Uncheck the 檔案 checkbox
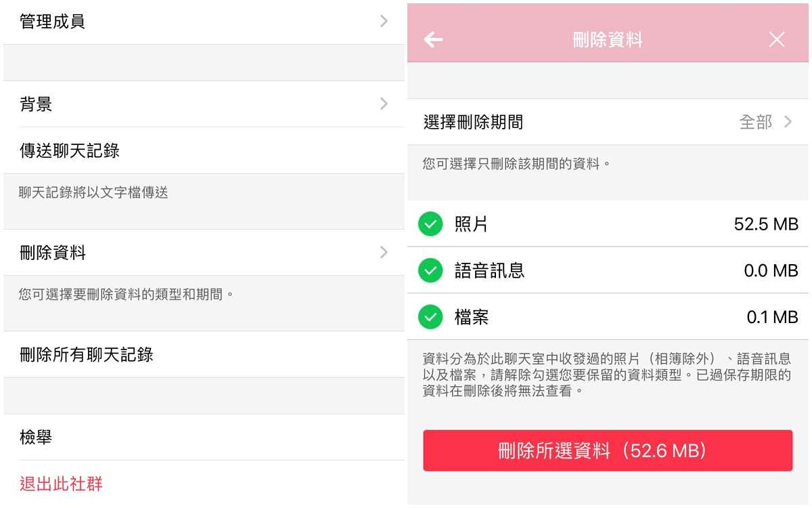812x508 pixels. tap(430, 316)
